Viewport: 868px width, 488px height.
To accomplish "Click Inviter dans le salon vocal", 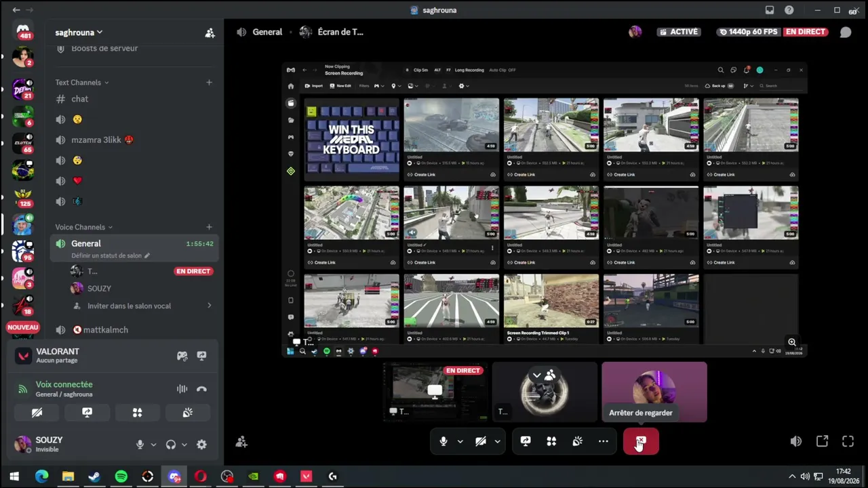I will click(x=142, y=306).
